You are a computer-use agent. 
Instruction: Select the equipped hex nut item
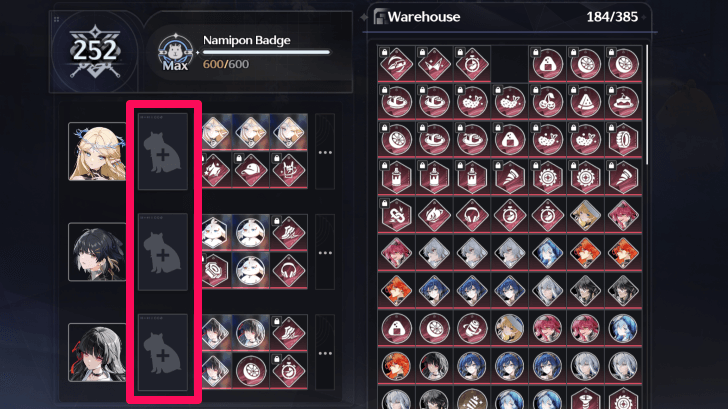coord(217,270)
